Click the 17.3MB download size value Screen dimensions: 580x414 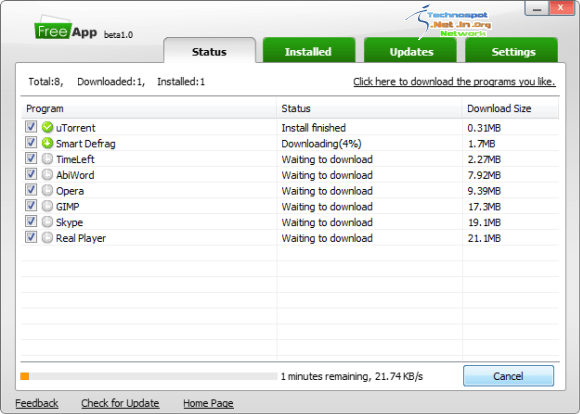click(x=484, y=207)
